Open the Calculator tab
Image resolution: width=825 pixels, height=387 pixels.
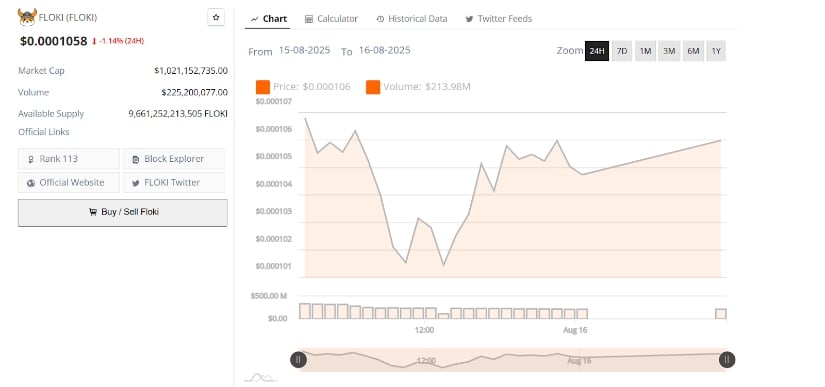point(331,19)
